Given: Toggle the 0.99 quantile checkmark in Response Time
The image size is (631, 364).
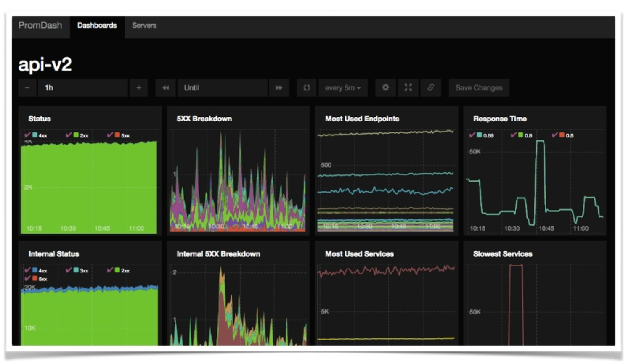Looking at the screenshot, I should (472, 135).
